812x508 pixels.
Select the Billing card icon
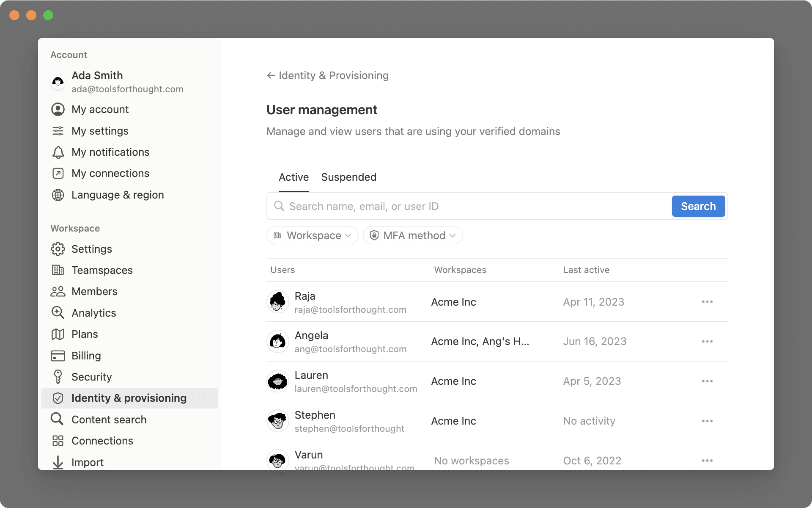click(58, 356)
